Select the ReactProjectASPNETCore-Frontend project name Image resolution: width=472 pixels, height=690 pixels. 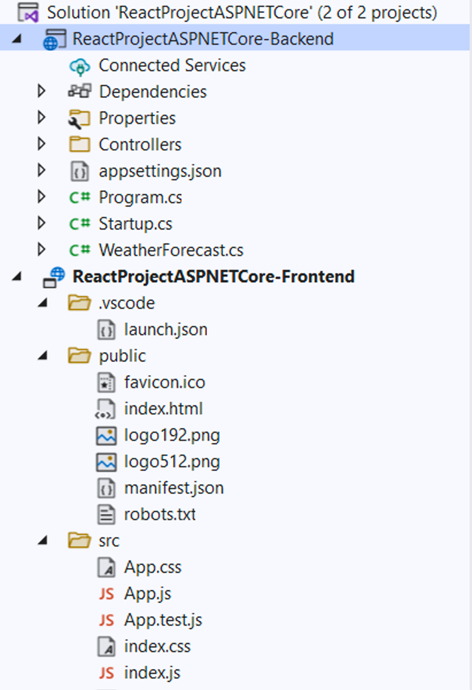tap(213, 277)
